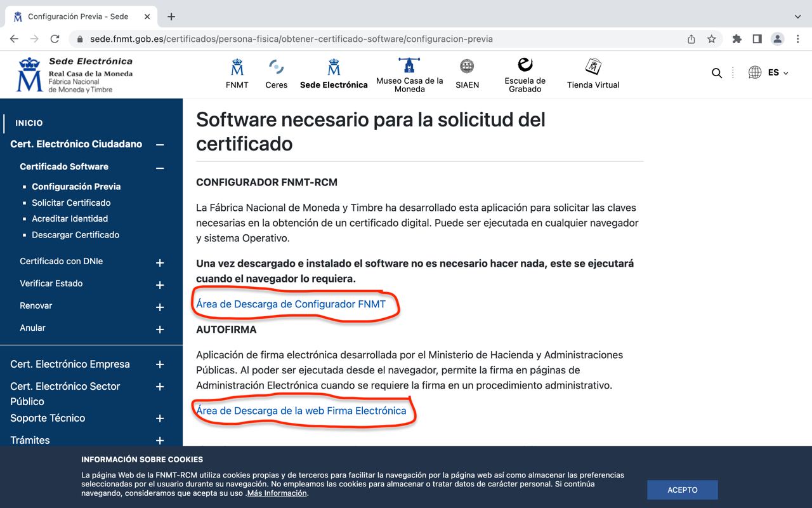The image size is (812, 508).
Task: Open the Tienda Virtual icon
Action: [x=593, y=74]
